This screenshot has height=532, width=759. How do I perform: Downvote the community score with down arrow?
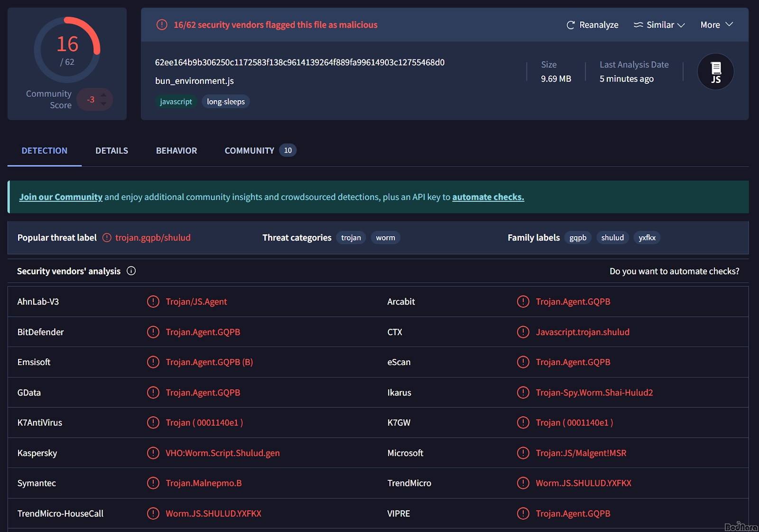104,104
